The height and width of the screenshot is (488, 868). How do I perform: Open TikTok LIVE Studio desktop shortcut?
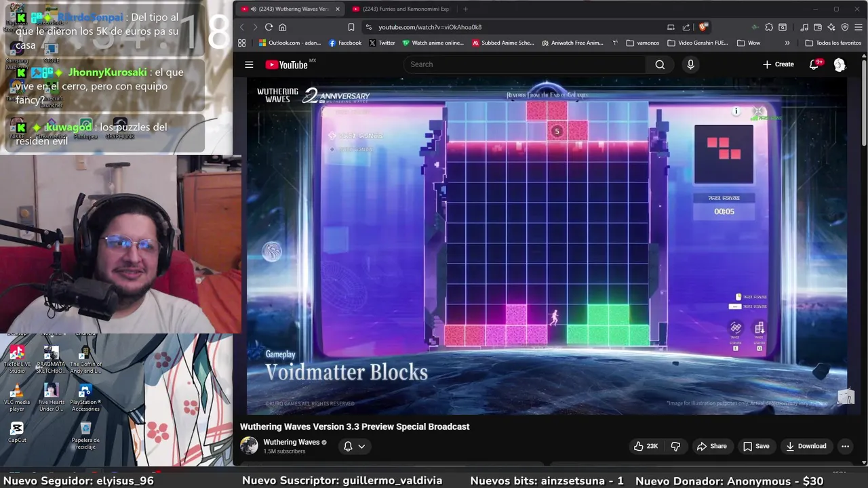(x=17, y=359)
